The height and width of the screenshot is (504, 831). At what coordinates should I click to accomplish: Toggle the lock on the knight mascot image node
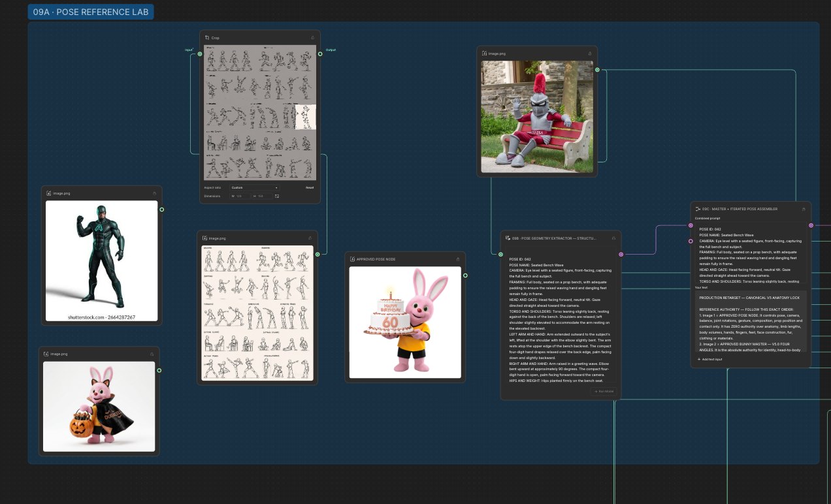(590, 54)
